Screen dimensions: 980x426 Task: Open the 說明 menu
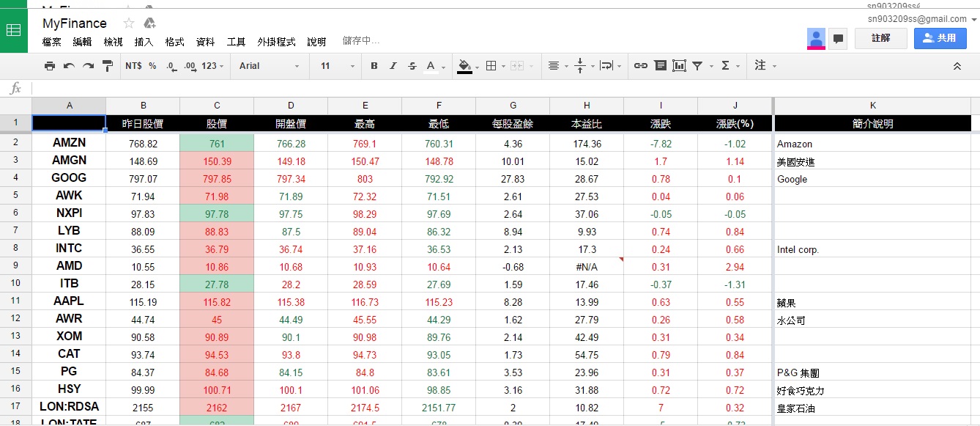316,42
